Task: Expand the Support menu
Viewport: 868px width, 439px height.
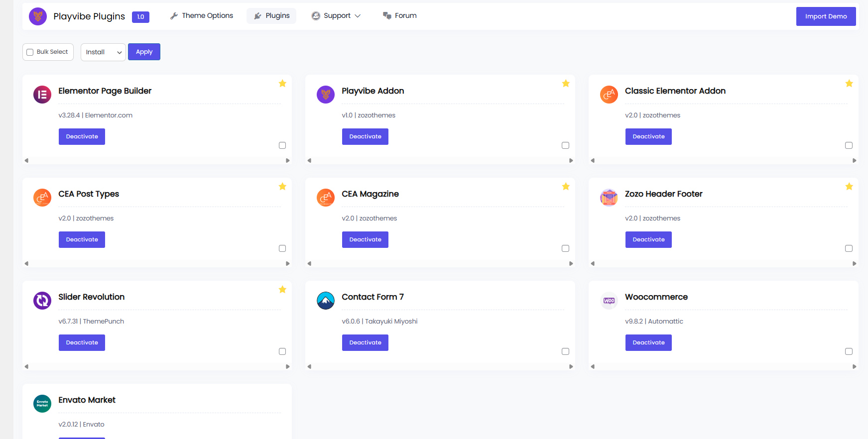Action: [337, 16]
